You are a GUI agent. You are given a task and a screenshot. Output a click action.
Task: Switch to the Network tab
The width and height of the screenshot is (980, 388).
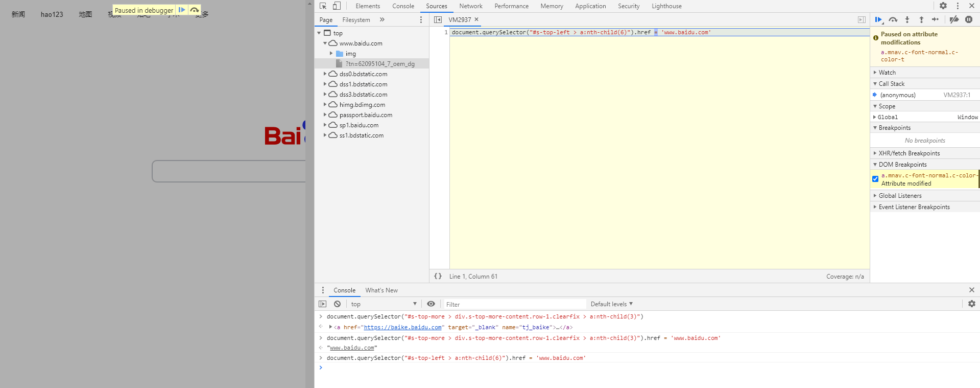tap(470, 6)
